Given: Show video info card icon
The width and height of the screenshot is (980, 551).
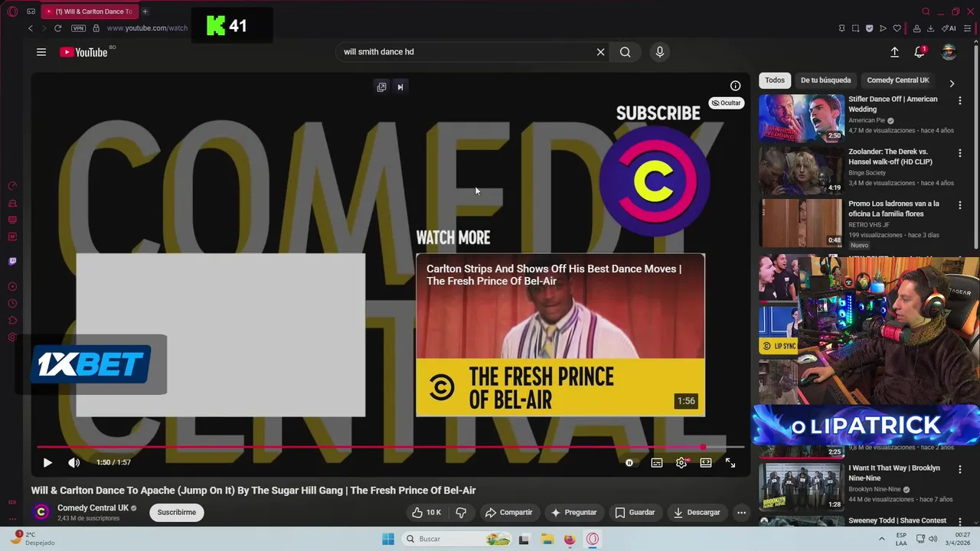Looking at the screenshot, I should pos(735,86).
